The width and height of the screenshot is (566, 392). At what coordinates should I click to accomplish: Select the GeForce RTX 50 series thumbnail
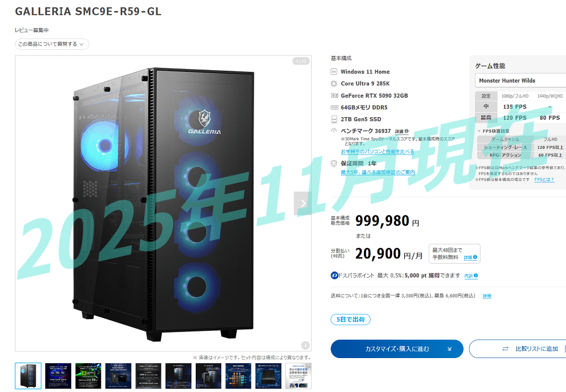88,376
